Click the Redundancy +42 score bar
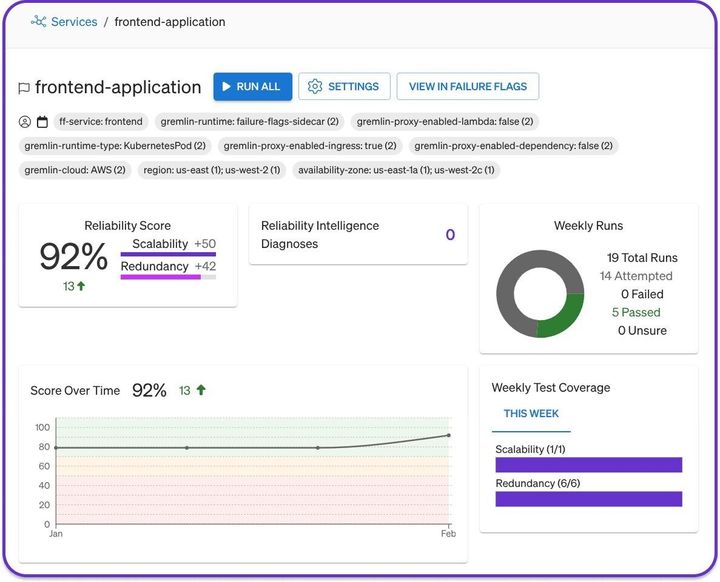 [x=168, y=277]
